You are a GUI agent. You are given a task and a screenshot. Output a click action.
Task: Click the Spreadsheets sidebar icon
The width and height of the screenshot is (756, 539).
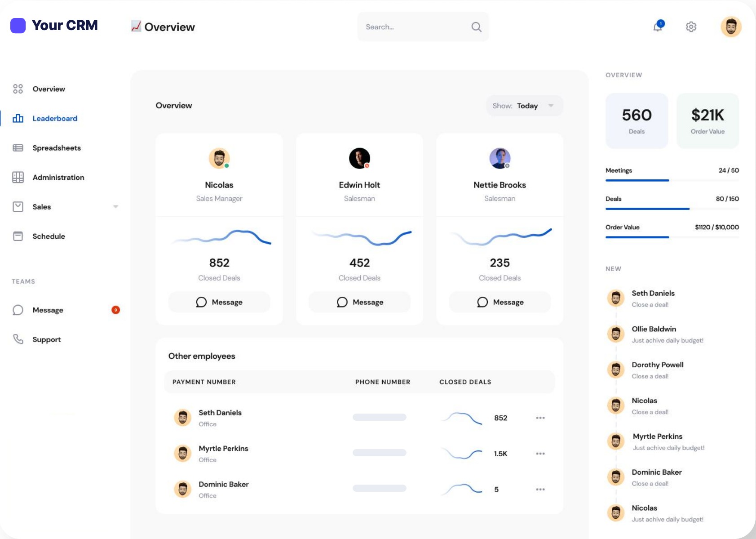pyautogui.click(x=18, y=148)
